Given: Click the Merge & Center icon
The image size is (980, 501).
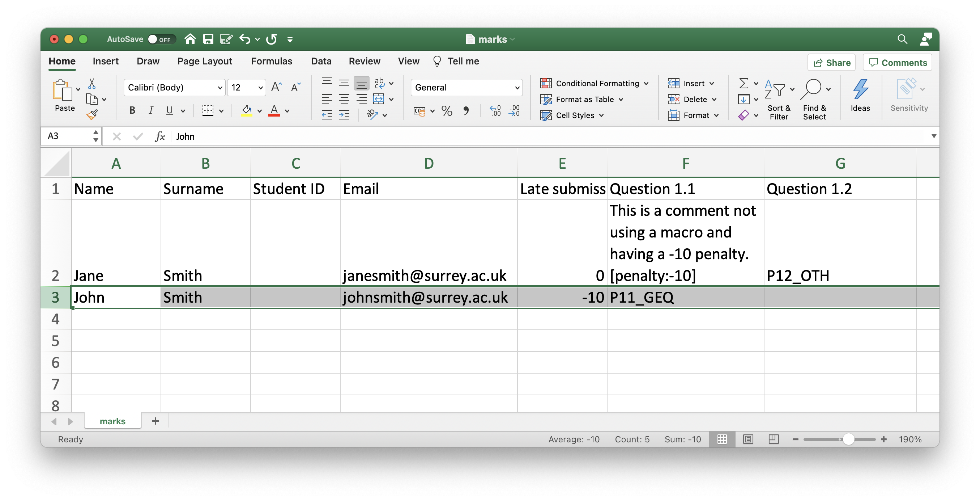Looking at the screenshot, I should coord(379,99).
